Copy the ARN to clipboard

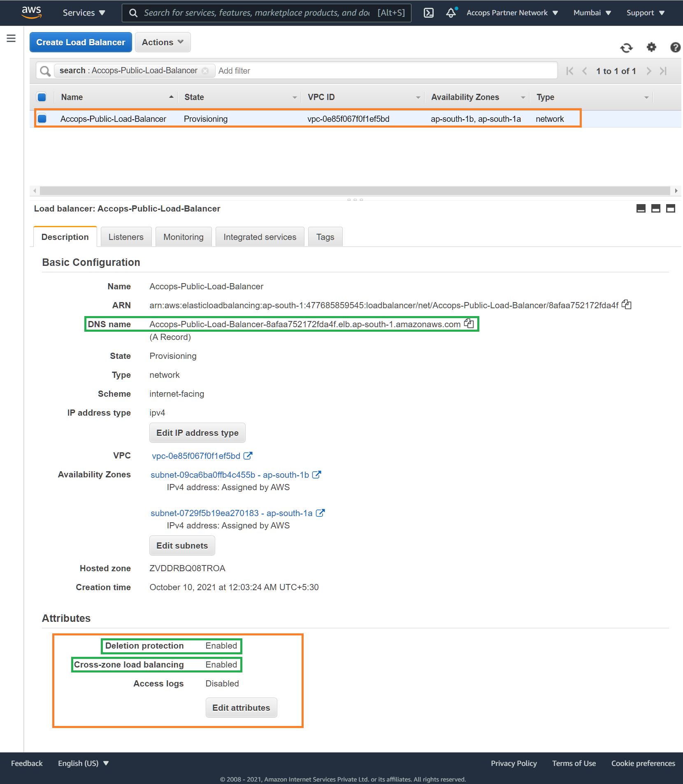coord(627,305)
